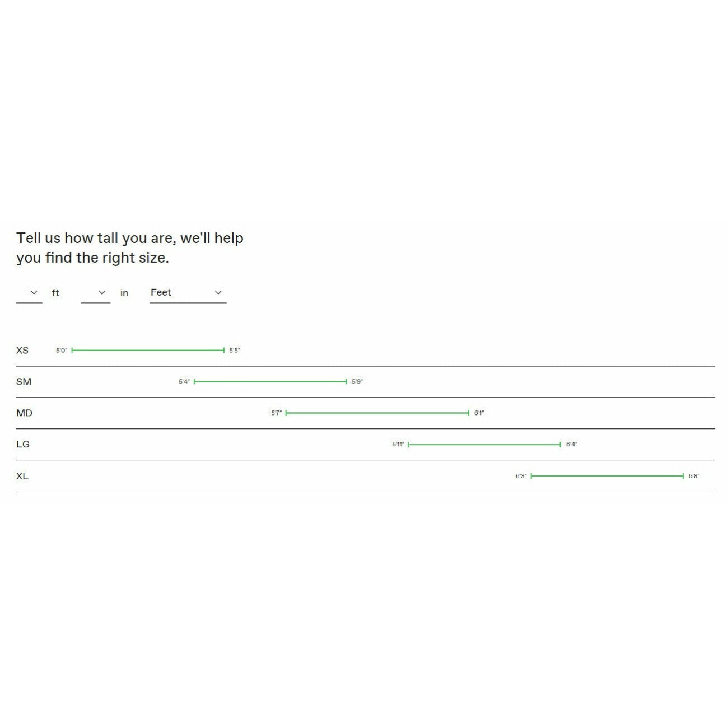Click the 5'11" label on LG row

click(x=398, y=445)
